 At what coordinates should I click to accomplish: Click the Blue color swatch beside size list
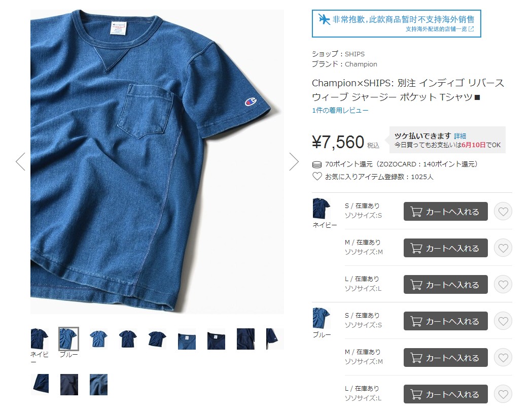(321, 318)
